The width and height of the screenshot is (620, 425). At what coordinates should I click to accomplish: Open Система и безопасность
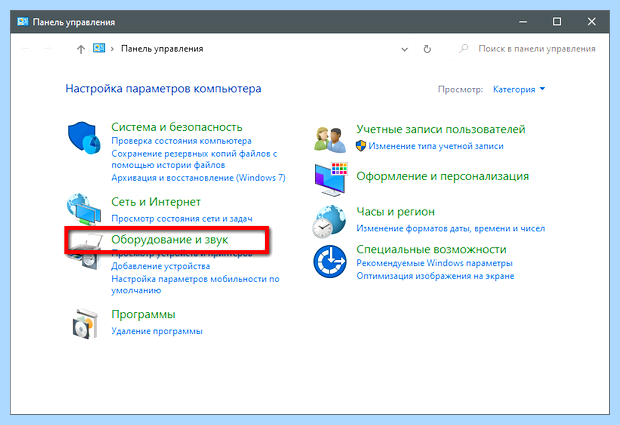pos(177,127)
